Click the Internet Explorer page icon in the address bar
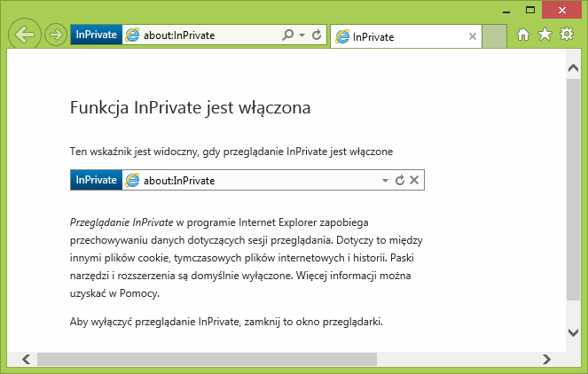The height and width of the screenshot is (374, 588). pyautogui.click(x=132, y=35)
